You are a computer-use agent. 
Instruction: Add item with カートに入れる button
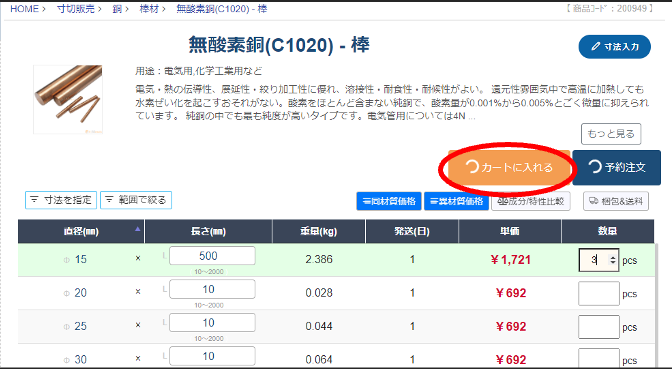tap(509, 168)
